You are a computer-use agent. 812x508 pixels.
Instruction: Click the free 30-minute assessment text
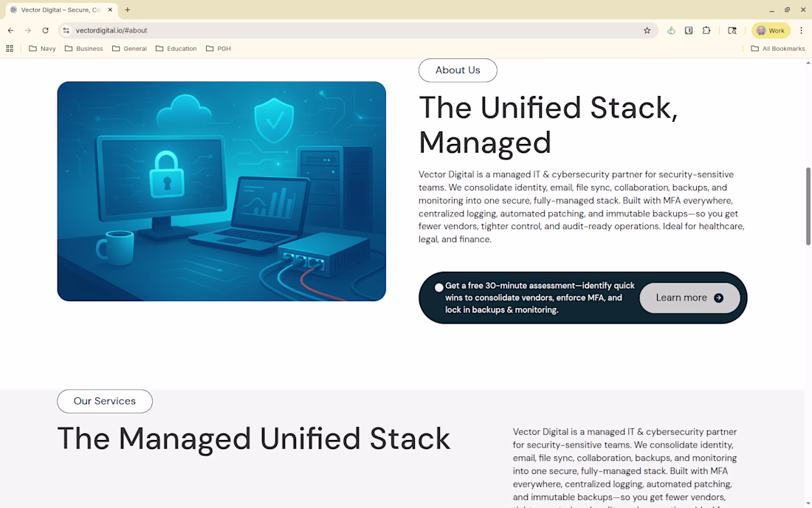point(540,298)
